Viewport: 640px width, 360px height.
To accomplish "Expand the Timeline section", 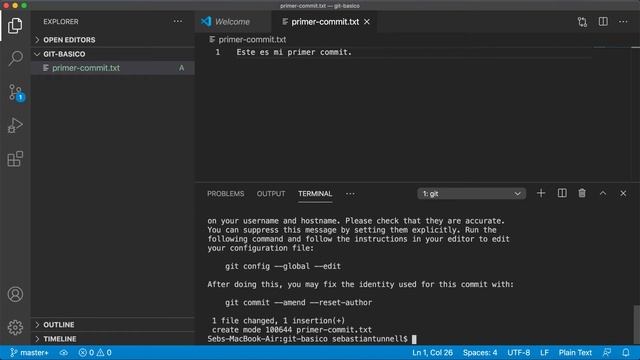I will pyautogui.click(x=113, y=339).
